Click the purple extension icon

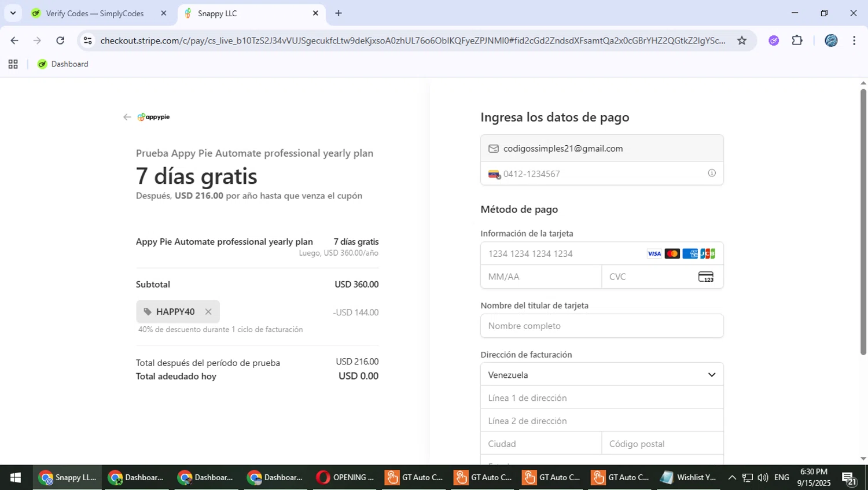point(774,40)
